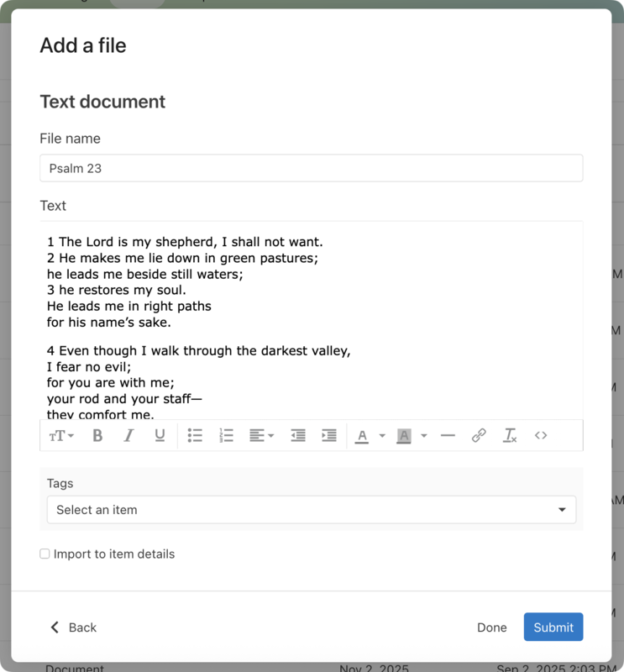This screenshot has width=624, height=672.
Task: Click Done to finish adding files
Action: pos(492,627)
